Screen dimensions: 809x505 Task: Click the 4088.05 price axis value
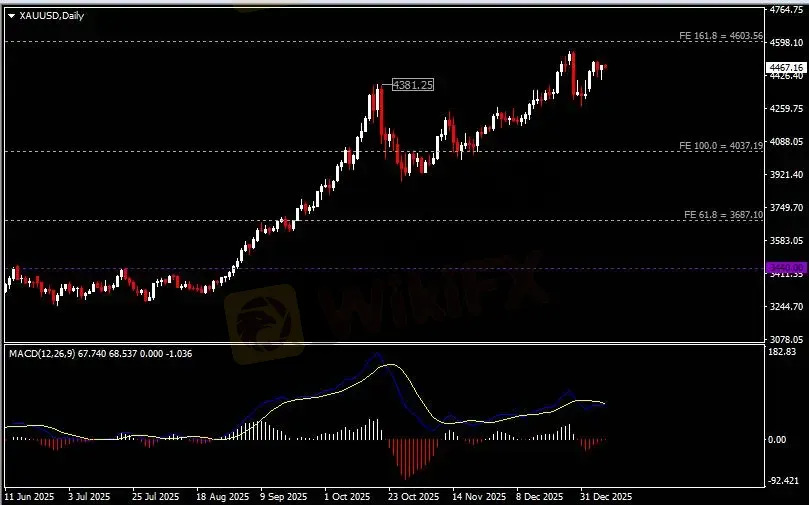coord(786,142)
